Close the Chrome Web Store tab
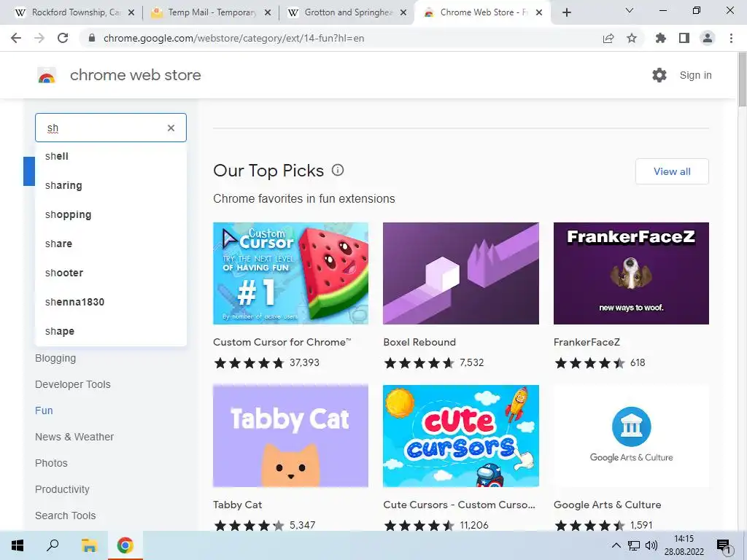The height and width of the screenshot is (560, 747). pos(539,12)
